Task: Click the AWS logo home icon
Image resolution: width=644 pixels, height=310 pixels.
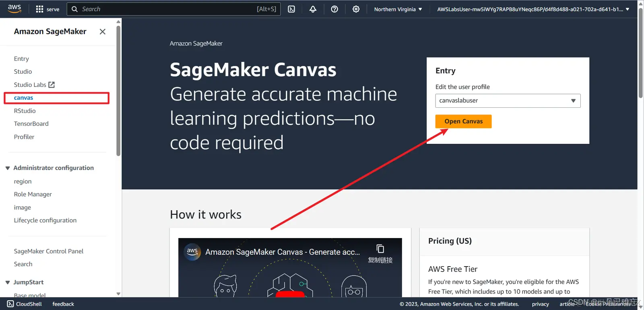Action: (x=14, y=9)
